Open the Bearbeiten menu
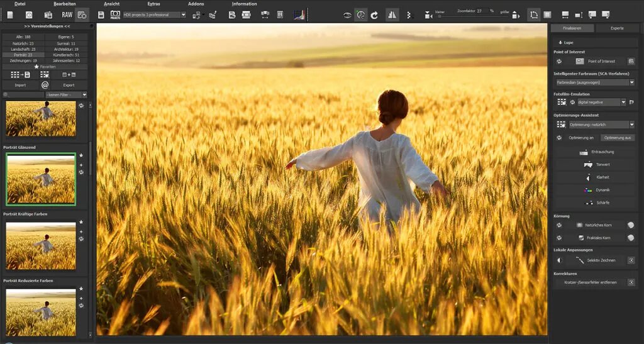Viewport: 644px width, 344px height. tap(65, 4)
